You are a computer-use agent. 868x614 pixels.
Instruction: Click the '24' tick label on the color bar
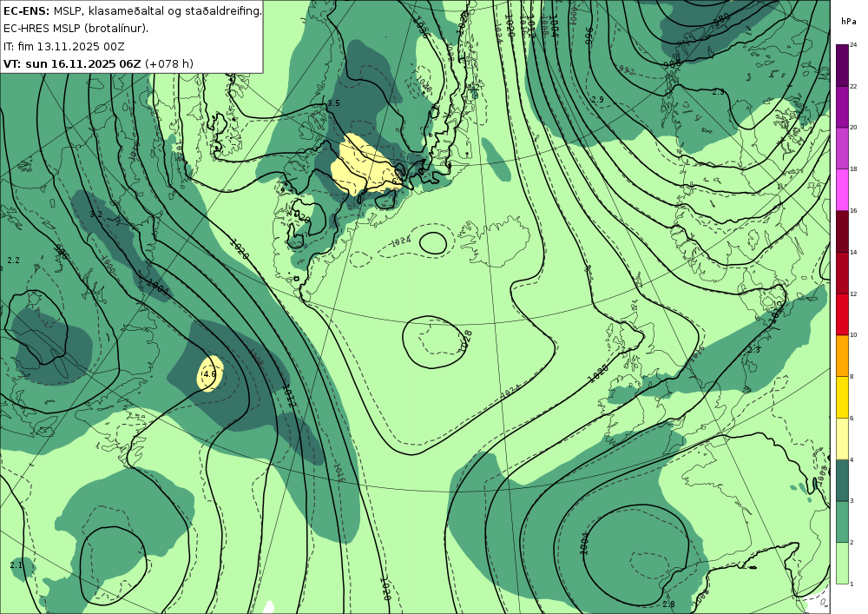853,45
